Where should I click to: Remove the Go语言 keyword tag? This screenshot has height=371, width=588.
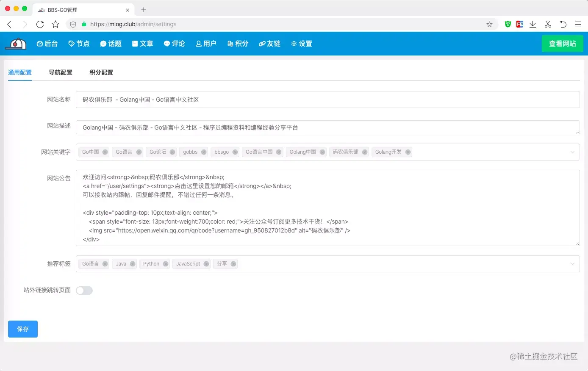pyautogui.click(x=139, y=152)
